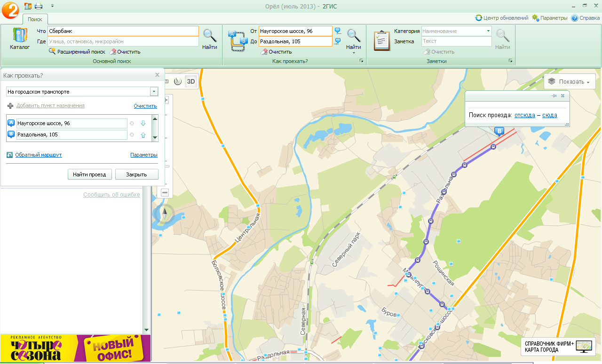Click the Закрыть button

(x=137, y=174)
